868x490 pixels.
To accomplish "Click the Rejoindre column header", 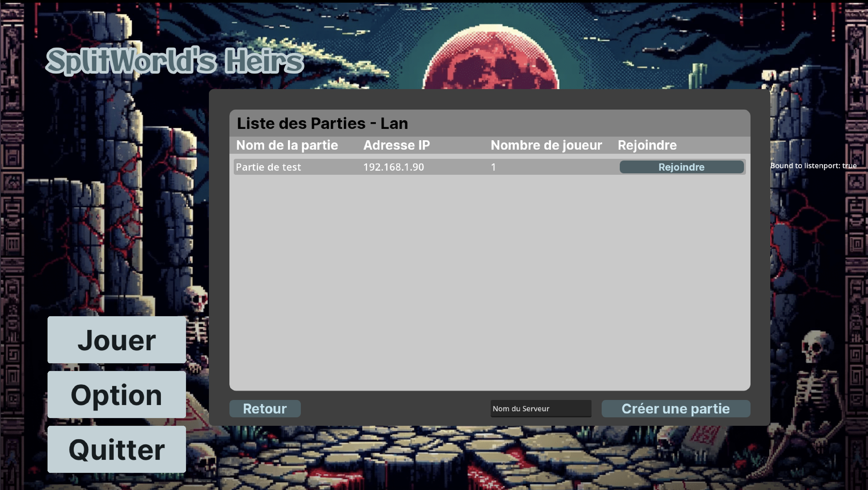I will (647, 145).
